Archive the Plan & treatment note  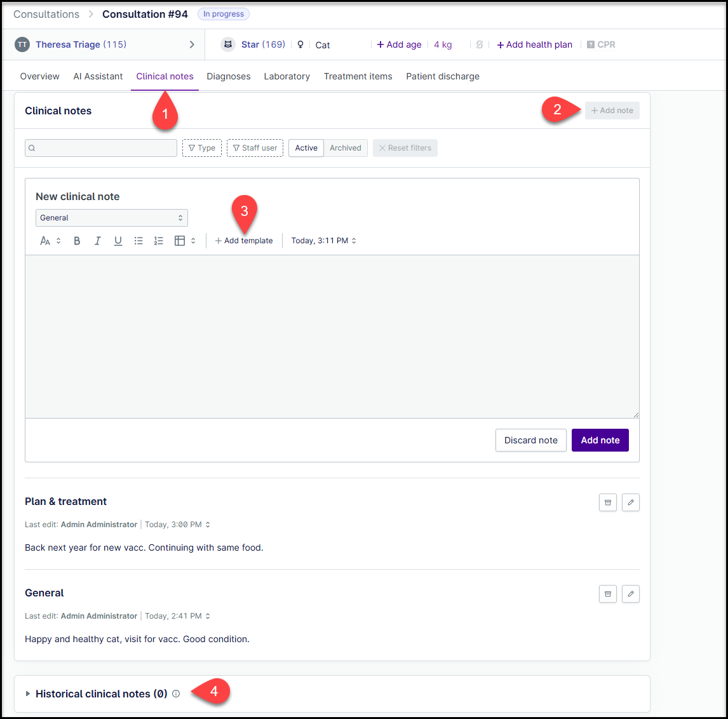point(608,502)
